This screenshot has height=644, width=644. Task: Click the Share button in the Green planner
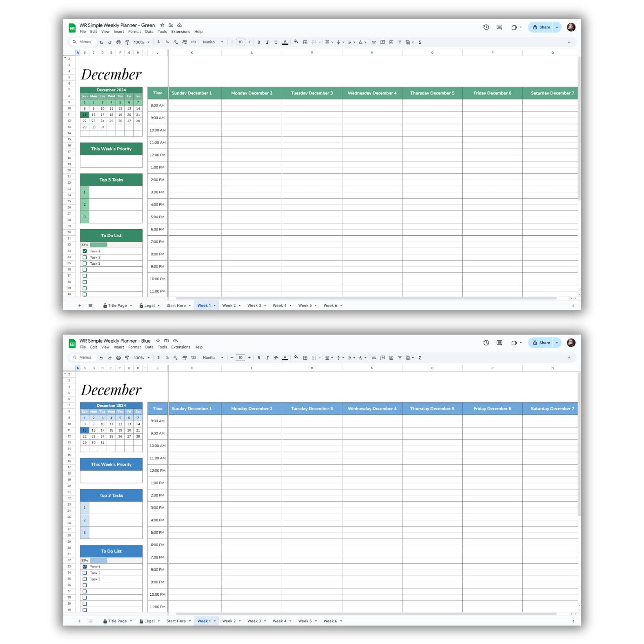pos(542,27)
